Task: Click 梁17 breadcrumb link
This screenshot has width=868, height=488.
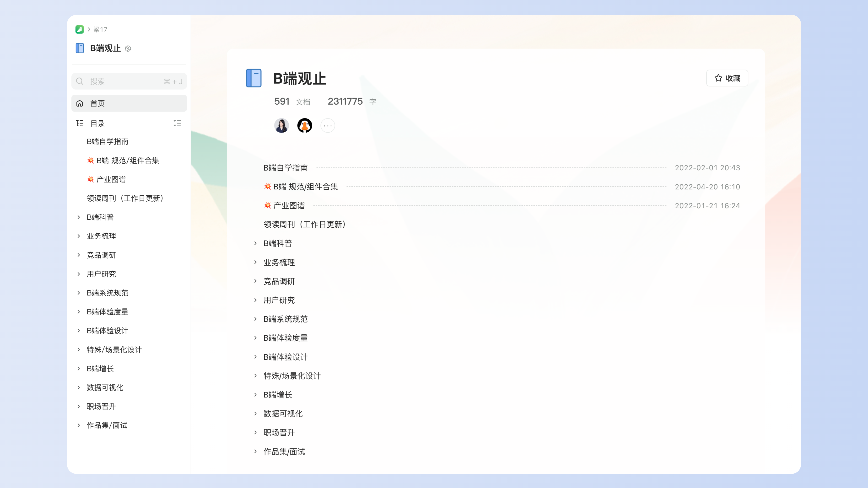Action: 100,29
